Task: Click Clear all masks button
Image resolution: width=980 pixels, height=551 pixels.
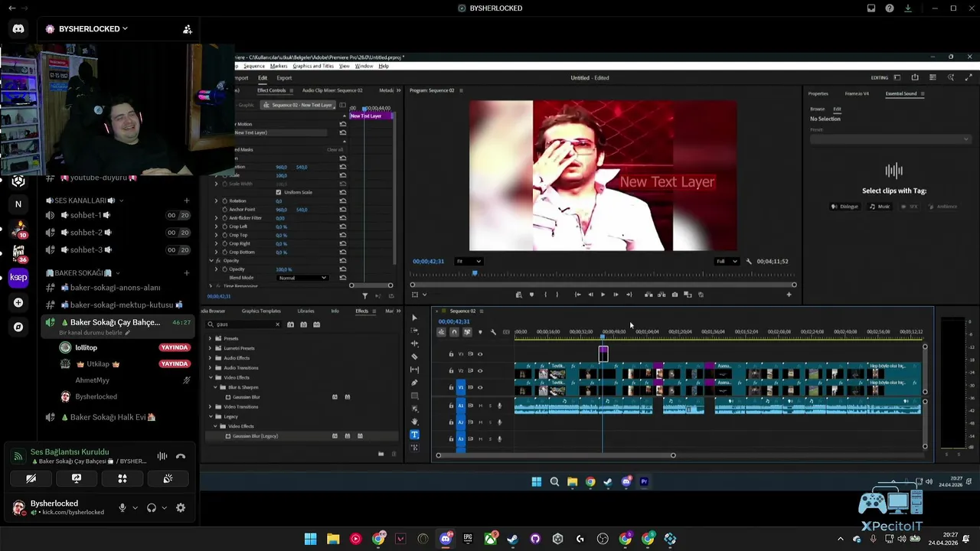Action: coord(335,150)
